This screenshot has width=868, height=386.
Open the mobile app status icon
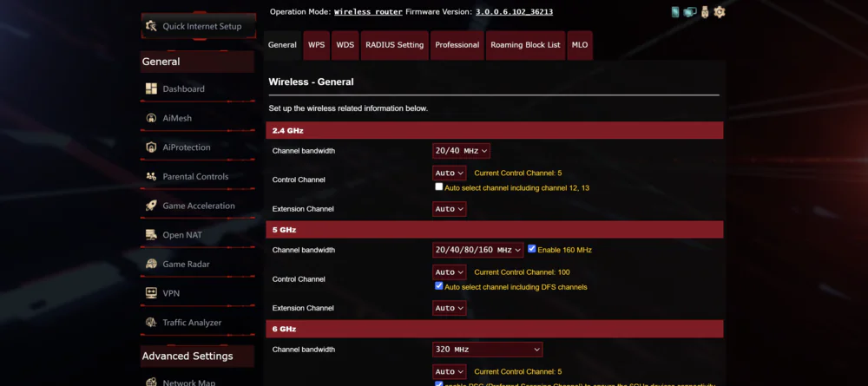pos(674,11)
